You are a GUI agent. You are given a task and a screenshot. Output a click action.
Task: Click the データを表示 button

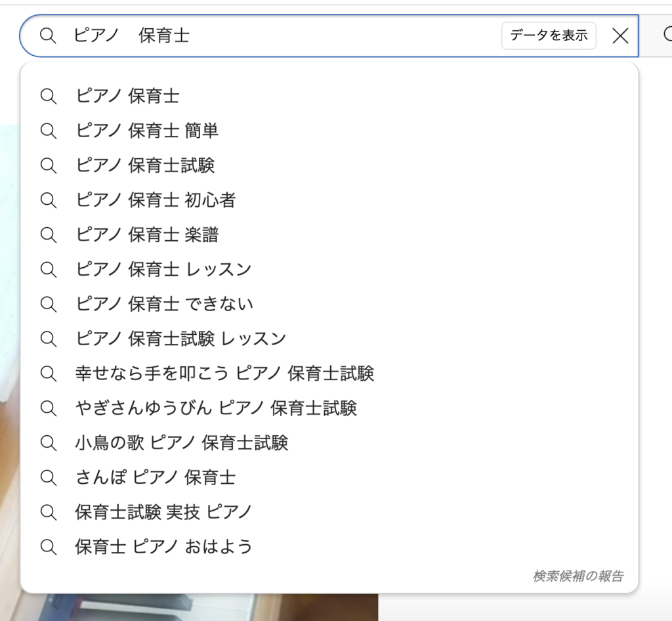[x=549, y=35]
